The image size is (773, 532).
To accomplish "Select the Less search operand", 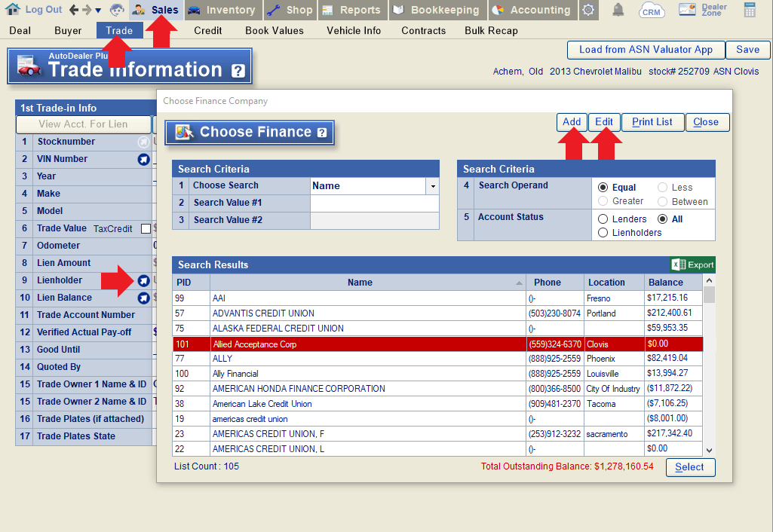I will coord(663,187).
